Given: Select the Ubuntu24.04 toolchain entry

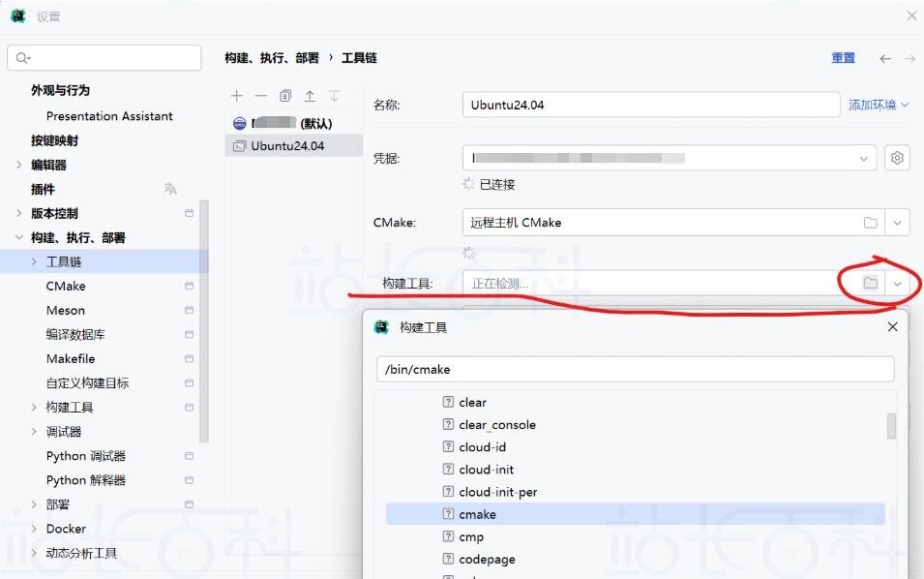Looking at the screenshot, I should pos(293,145).
